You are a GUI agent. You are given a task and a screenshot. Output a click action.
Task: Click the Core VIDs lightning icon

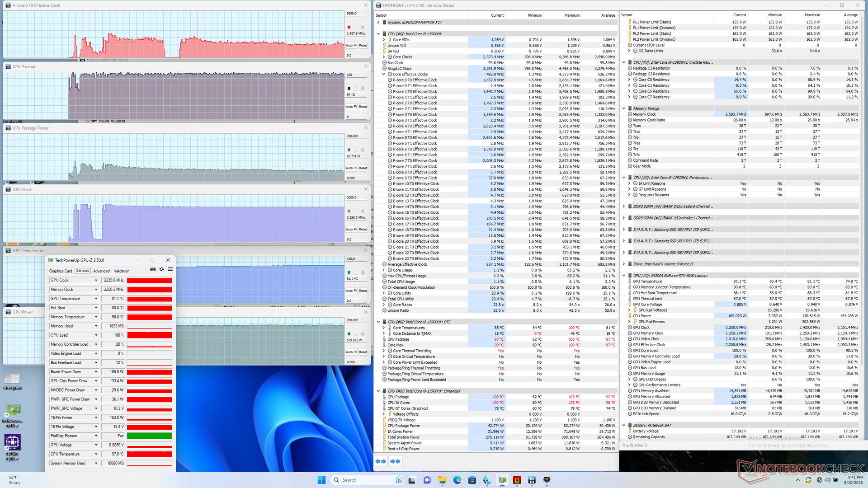[390, 40]
